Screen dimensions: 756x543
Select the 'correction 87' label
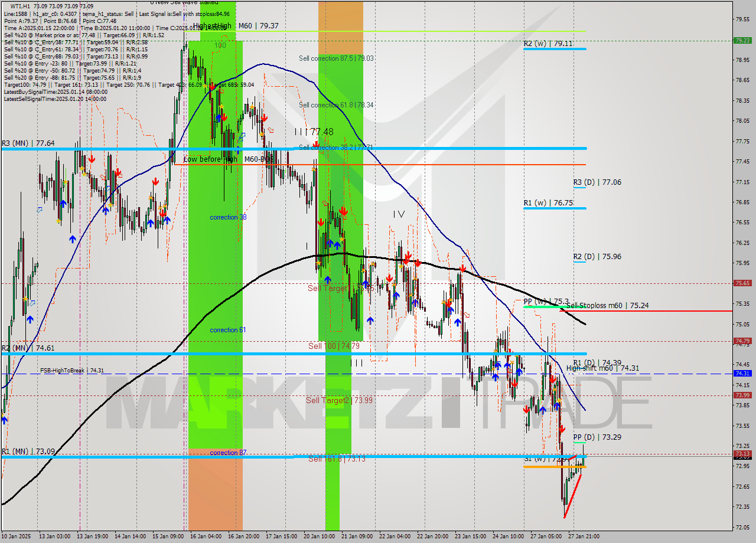click(228, 453)
